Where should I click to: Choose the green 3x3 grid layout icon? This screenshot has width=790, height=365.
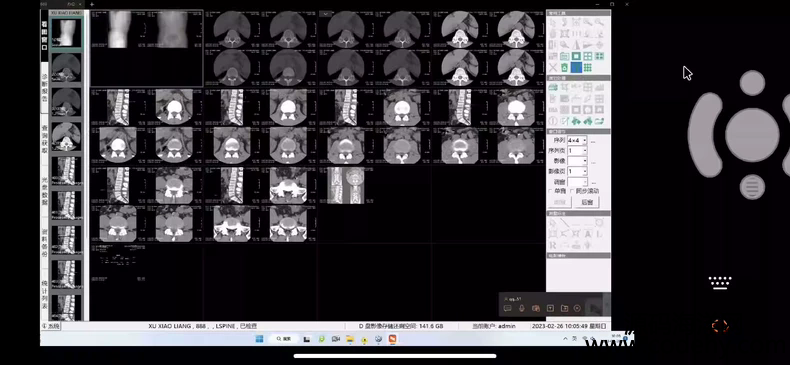click(588, 68)
